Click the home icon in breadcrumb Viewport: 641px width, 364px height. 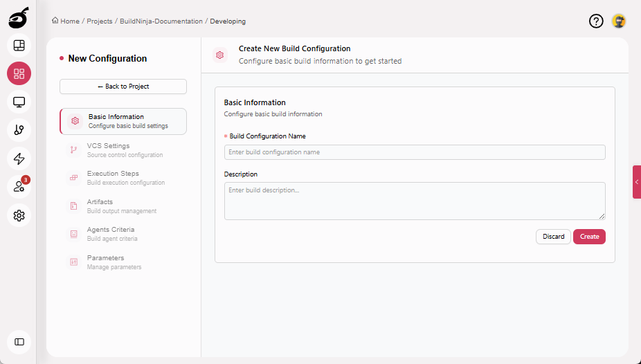pos(55,21)
